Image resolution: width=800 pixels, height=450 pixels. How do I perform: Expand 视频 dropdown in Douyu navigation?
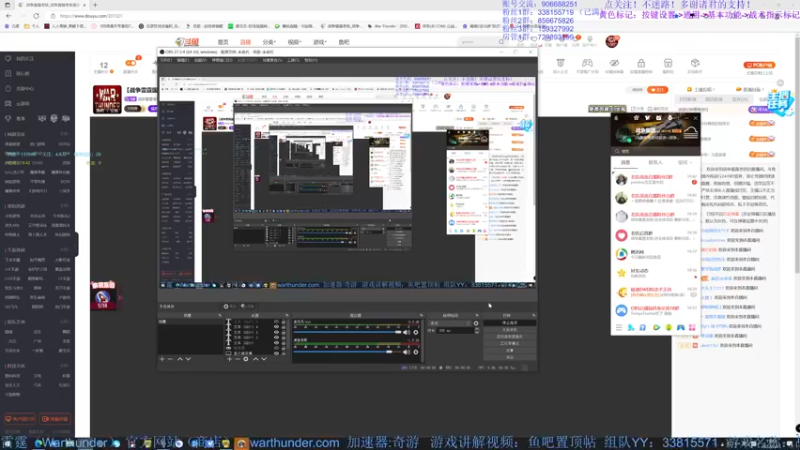point(294,42)
